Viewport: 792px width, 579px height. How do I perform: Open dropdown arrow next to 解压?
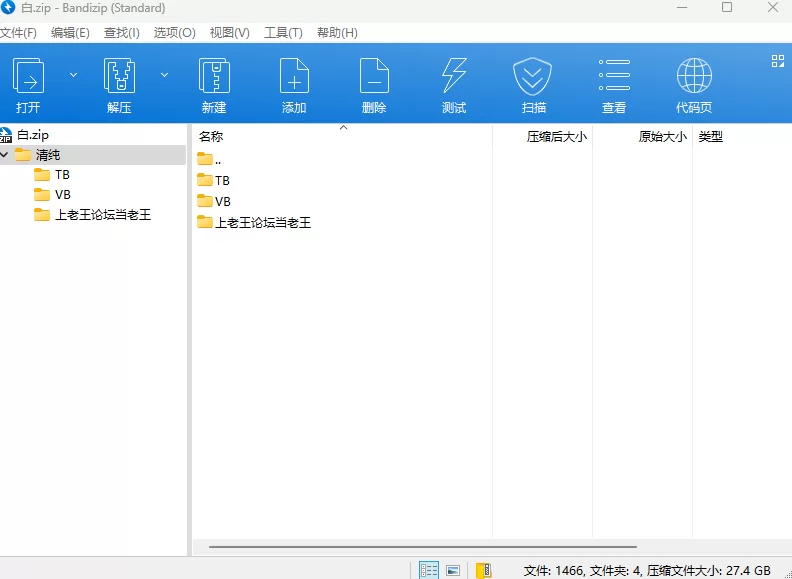click(164, 75)
